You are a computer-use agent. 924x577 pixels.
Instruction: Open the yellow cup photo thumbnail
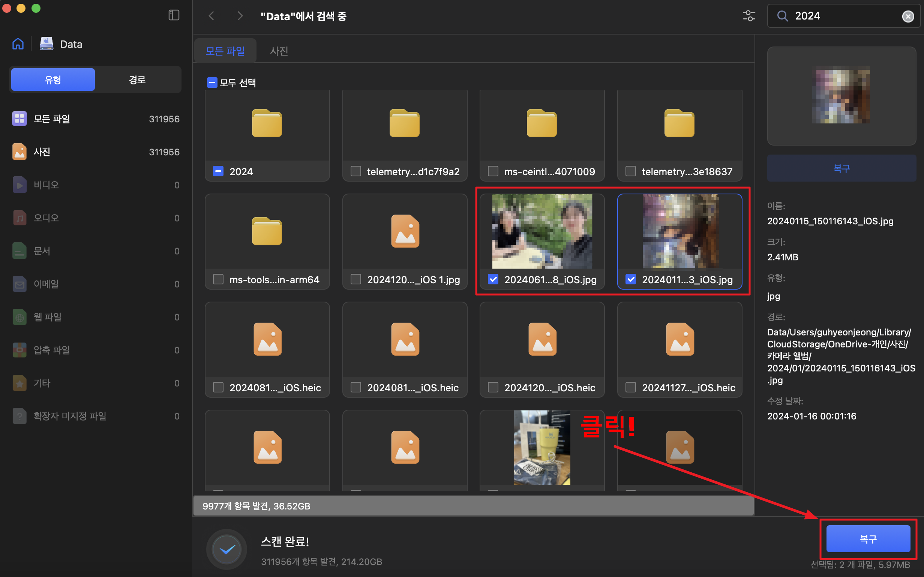(542, 447)
